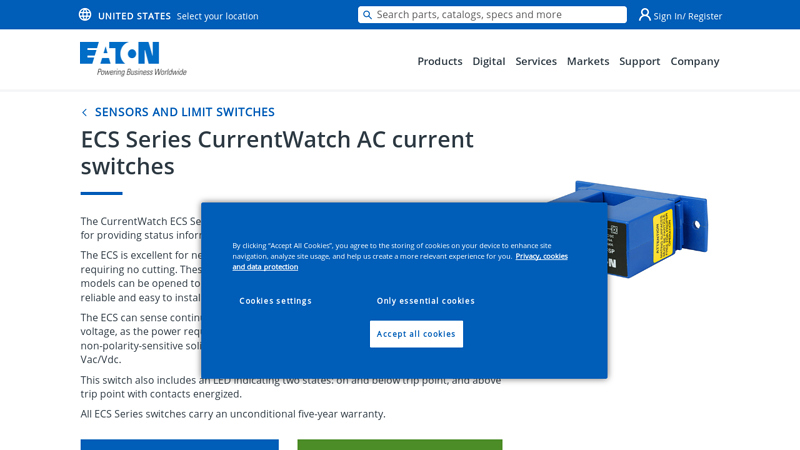Click the ECS current switch product image
Viewport: 800px width, 450px height.
(656, 230)
